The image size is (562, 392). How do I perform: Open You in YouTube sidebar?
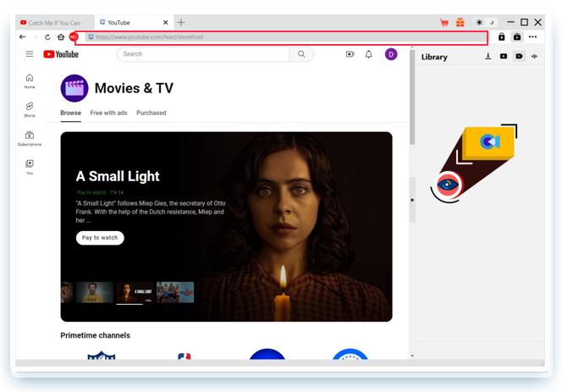(30, 167)
